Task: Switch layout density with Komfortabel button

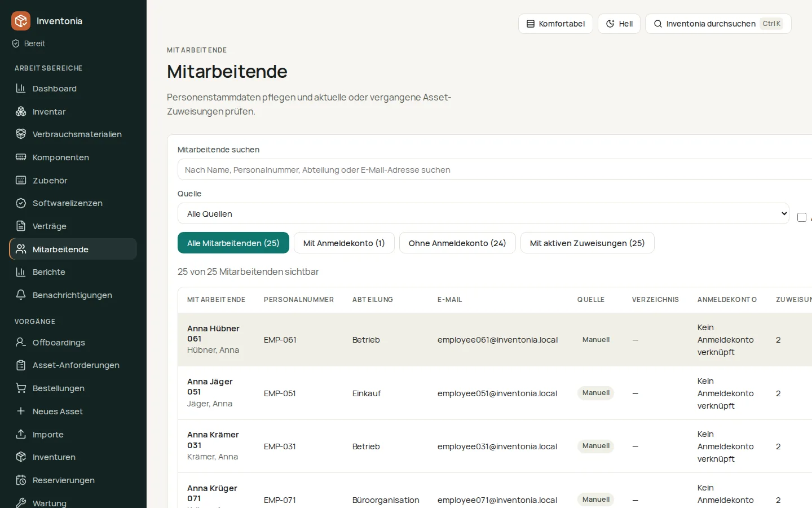Action: (x=555, y=24)
